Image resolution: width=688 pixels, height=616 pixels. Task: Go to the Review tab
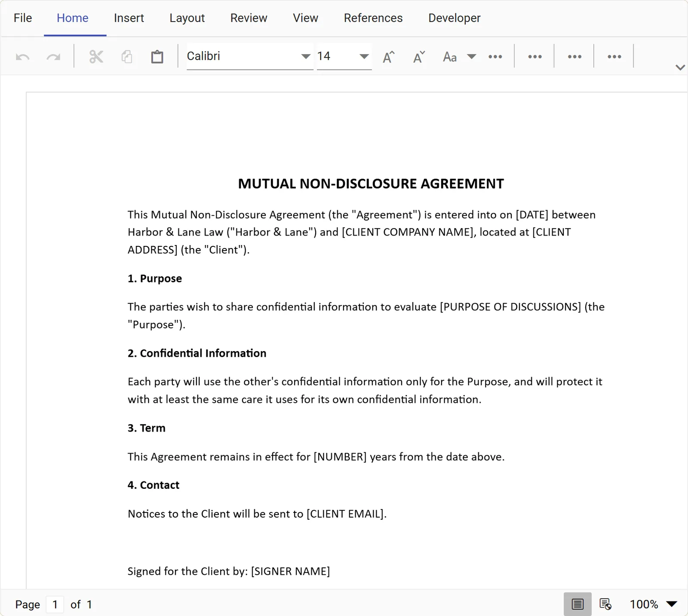pos(249,18)
